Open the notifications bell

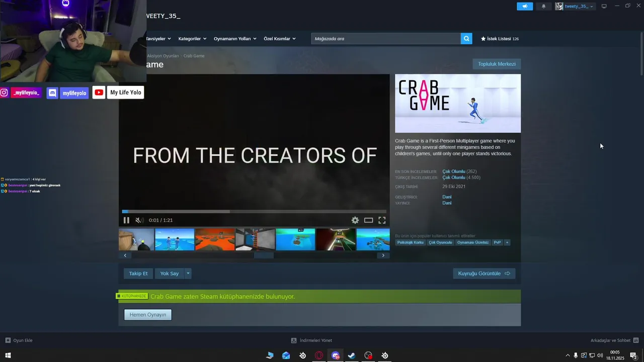click(543, 7)
